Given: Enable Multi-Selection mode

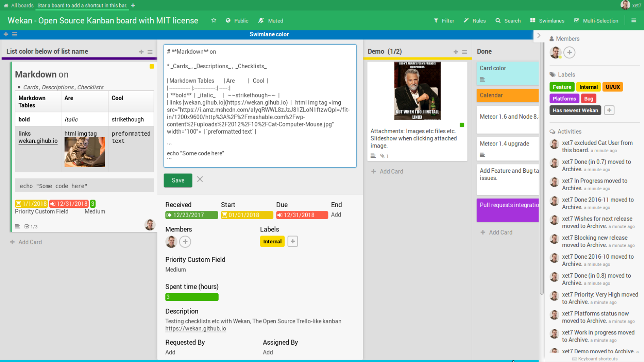Looking at the screenshot, I should pos(596,21).
